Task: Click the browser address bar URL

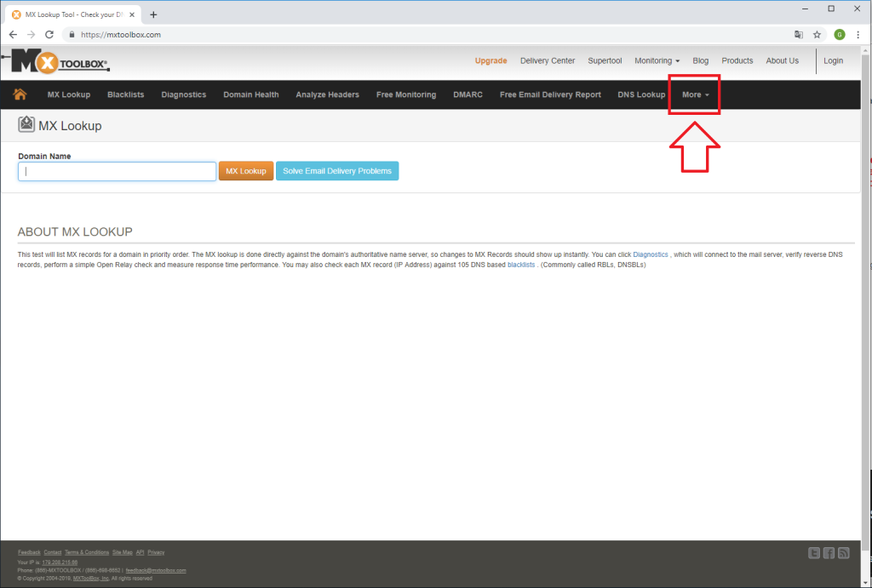Action: 121,34
